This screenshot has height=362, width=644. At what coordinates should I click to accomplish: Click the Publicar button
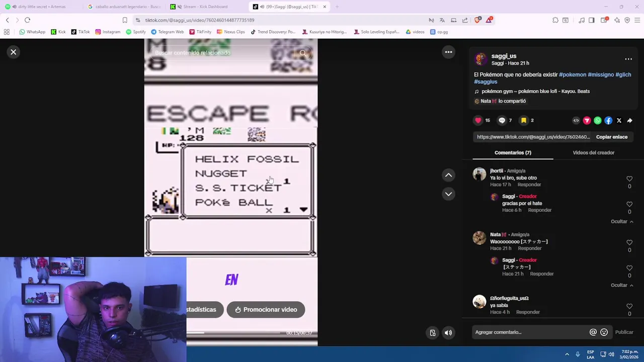tap(624, 332)
